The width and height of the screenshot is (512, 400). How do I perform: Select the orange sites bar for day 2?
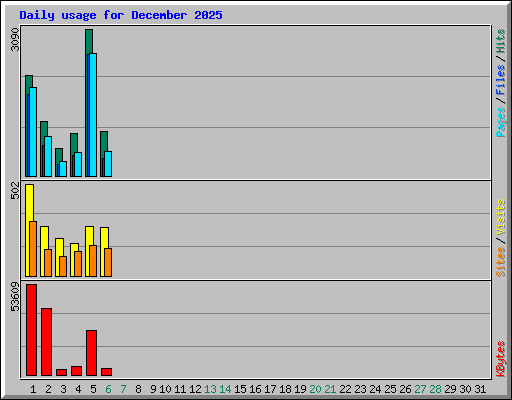tap(48, 263)
